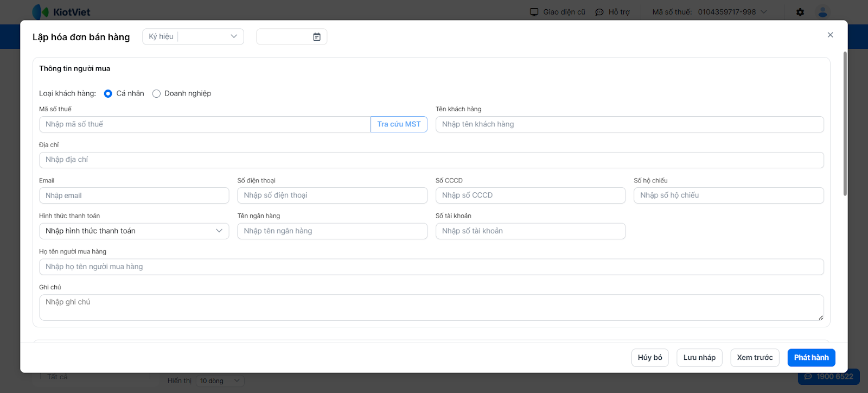Close the Lập hóa đơn bán hàng dialog
The width and height of the screenshot is (868, 393).
[x=830, y=35]
